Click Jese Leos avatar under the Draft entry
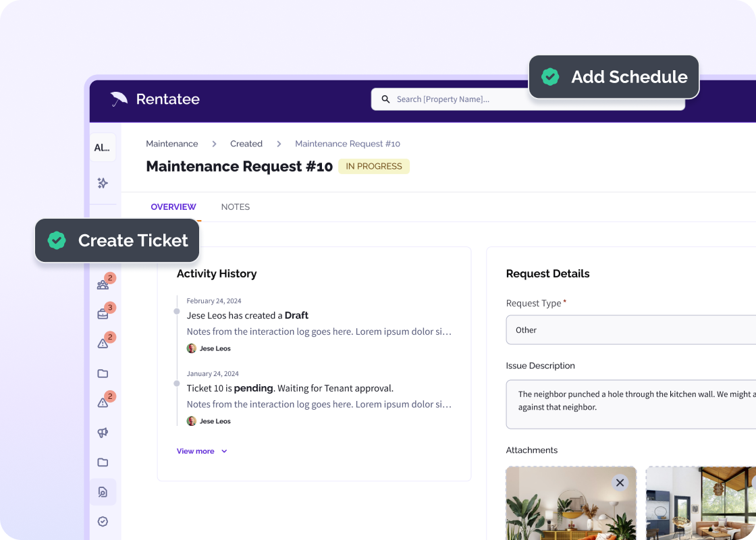 tap(192, 348)
